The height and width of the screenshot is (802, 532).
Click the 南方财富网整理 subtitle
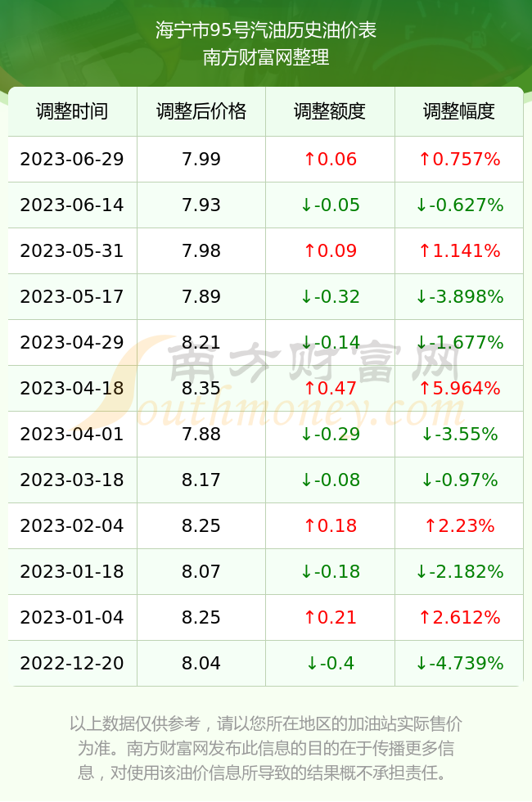point(266,57)
